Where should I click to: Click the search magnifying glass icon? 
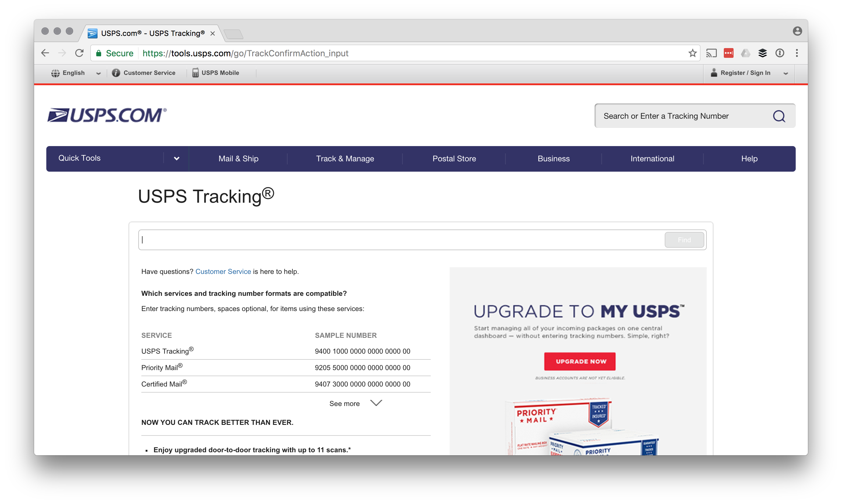tap(780, 116)
